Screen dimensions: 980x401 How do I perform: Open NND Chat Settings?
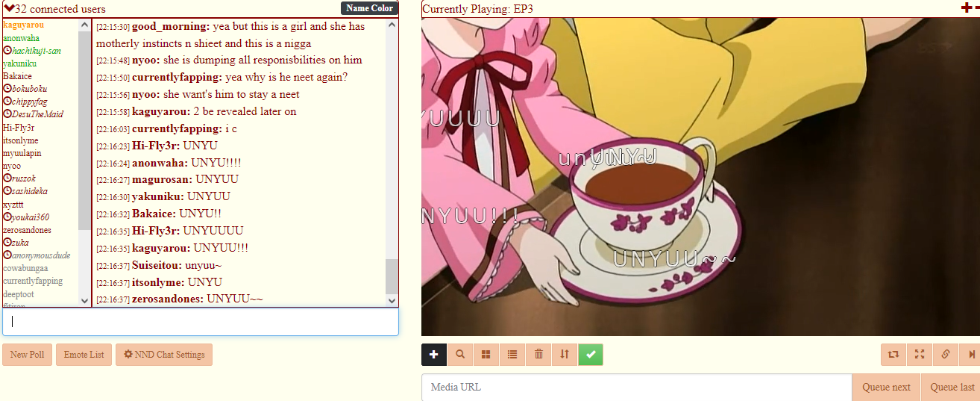[164, 355]
